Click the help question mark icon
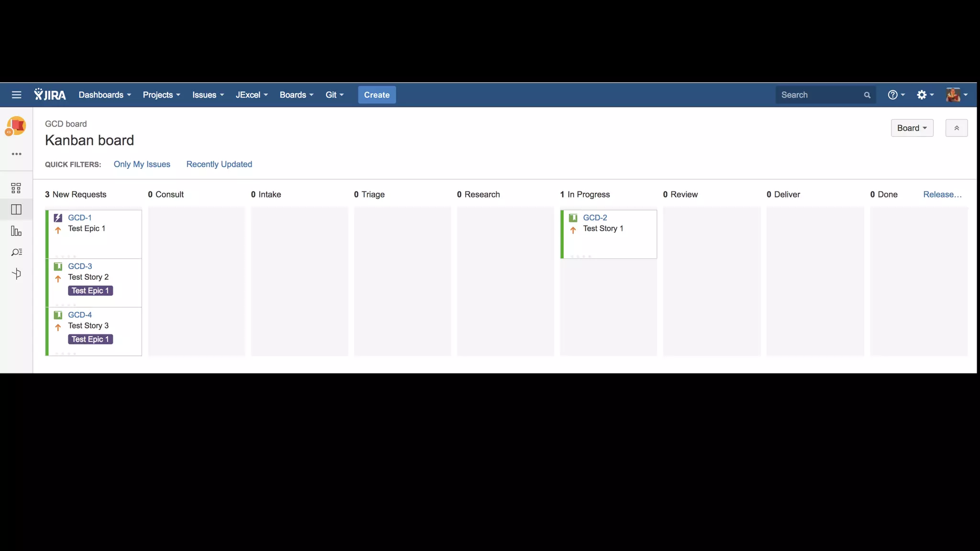980x551 pixels. click(x=892, y=95)
